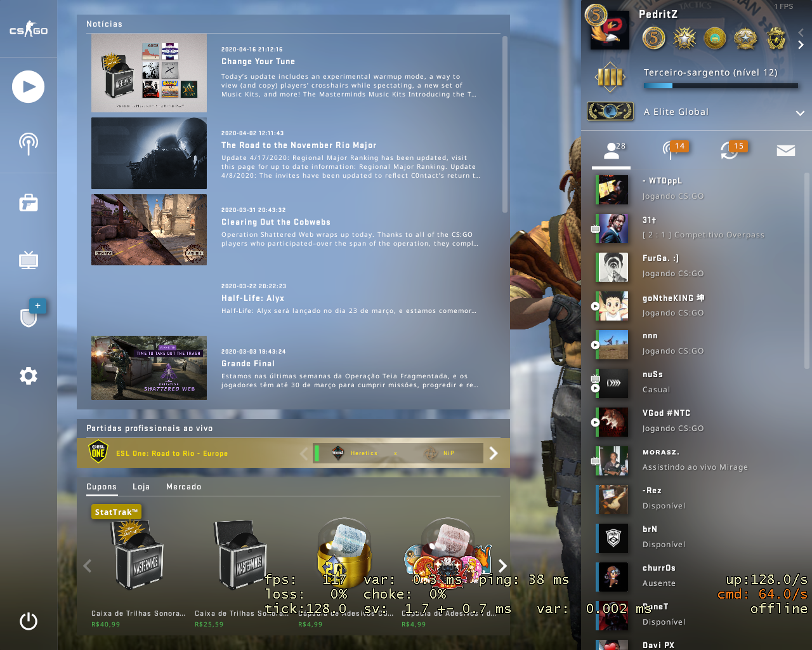This screenshot has height=650, width=812.
Task: Open the mail invitations tab
Action: 786,151
